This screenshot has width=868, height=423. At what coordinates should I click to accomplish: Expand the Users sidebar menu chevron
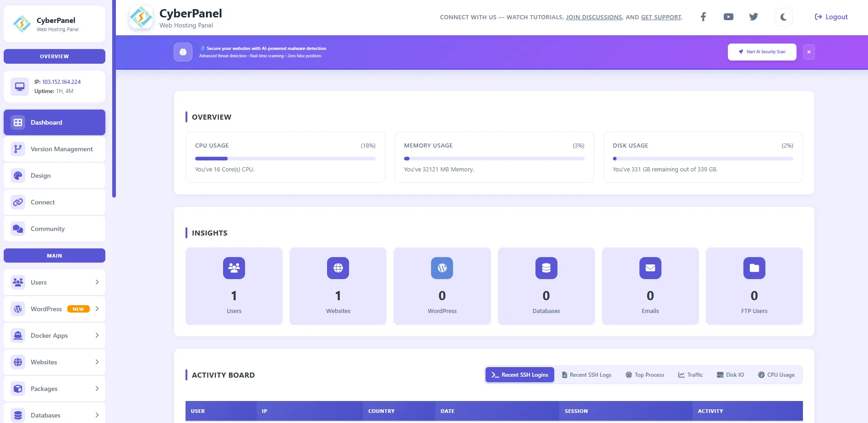97,282
